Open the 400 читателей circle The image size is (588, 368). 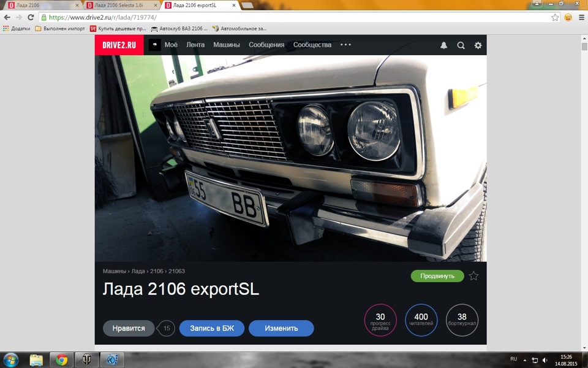pos(421,320)
